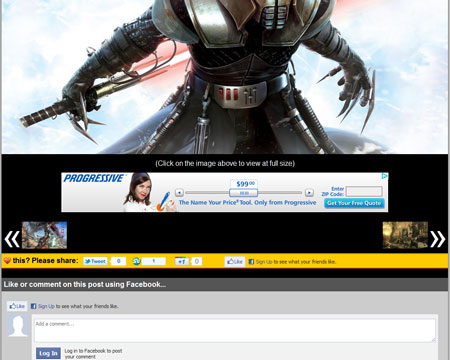The height and width of the screenshot is (360, 450).
Task: Click the blank user avatar beside comment box
Action: [18, 326]
